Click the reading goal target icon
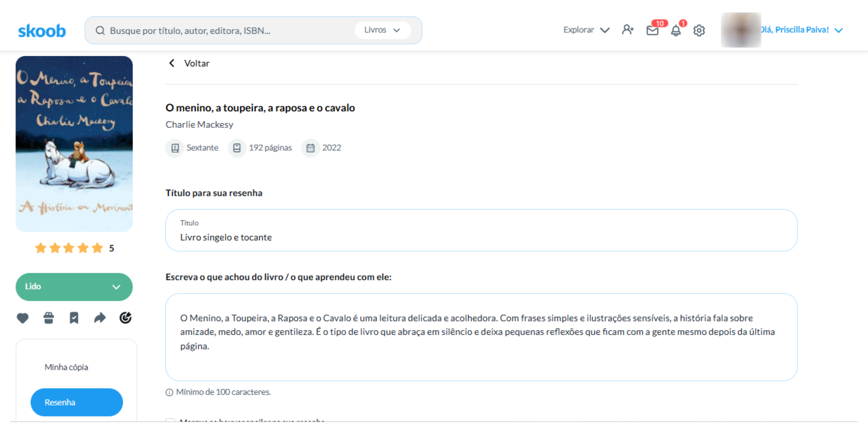868x435 pixels. tap(125, 318)
